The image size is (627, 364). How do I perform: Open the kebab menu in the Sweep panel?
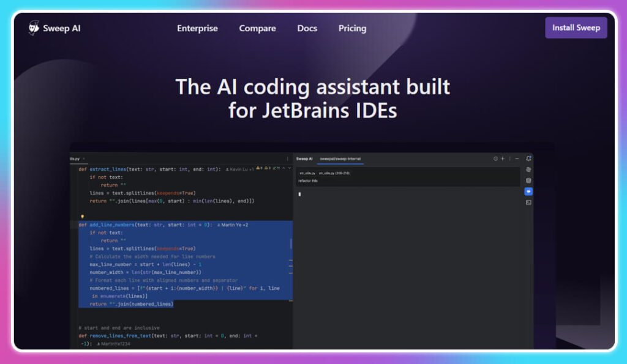[509, 158]
